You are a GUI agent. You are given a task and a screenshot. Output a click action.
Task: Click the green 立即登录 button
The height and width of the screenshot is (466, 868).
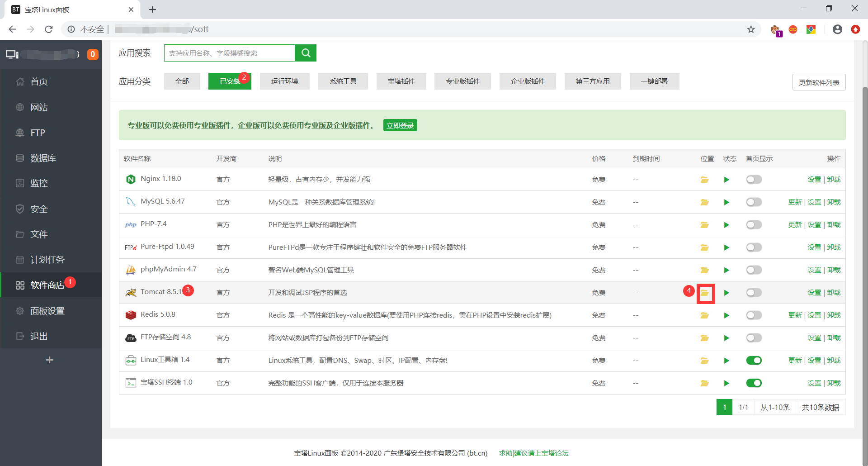[400, 125]
